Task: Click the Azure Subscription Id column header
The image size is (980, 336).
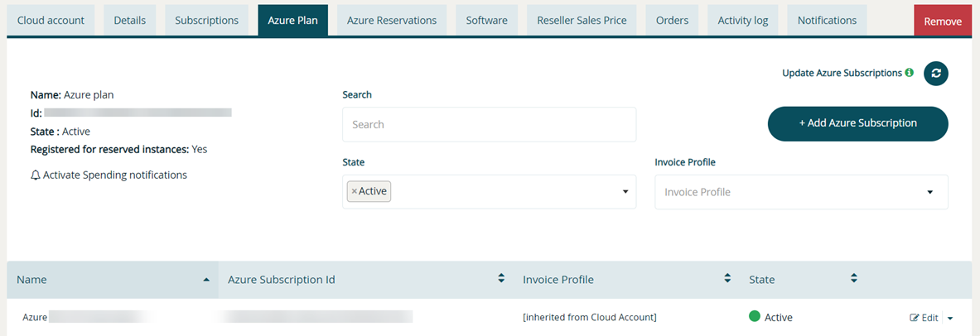Action: click(x=365, y=280)
